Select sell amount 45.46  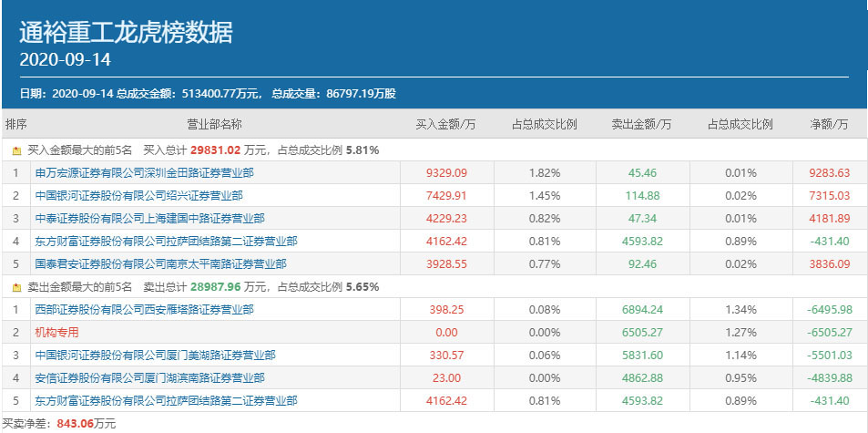point(642,173)
